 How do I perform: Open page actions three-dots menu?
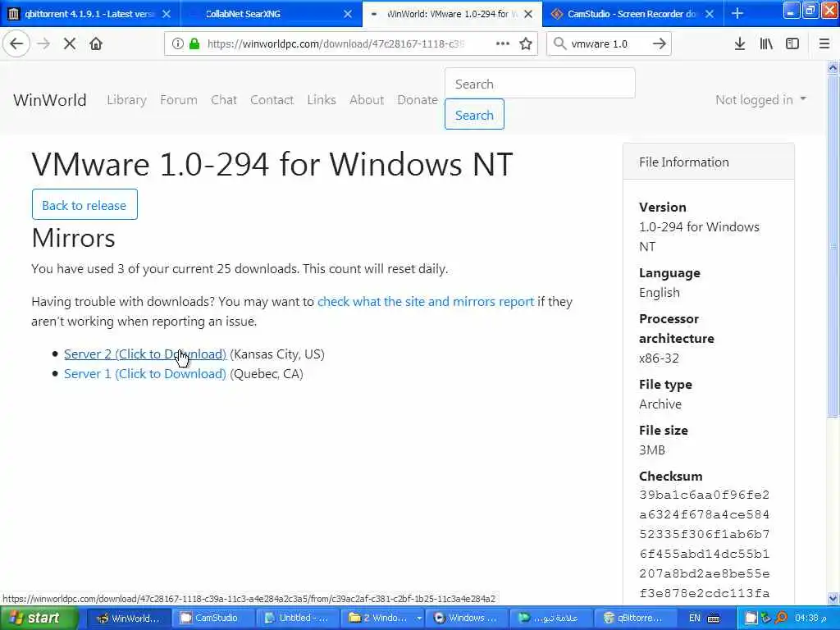pos(503,43)
